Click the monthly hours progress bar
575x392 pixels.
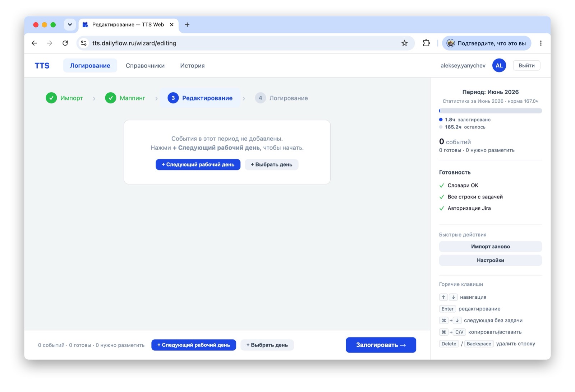pos(491,111)
